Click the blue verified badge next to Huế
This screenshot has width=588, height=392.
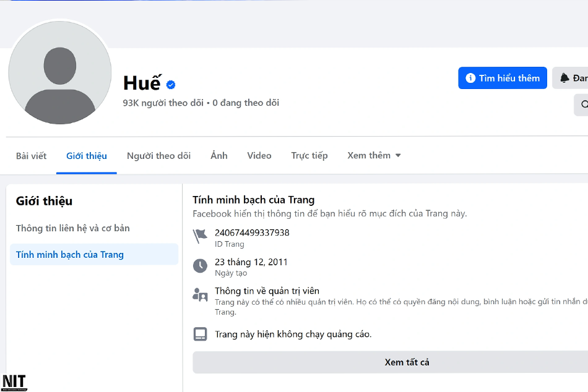171,85
